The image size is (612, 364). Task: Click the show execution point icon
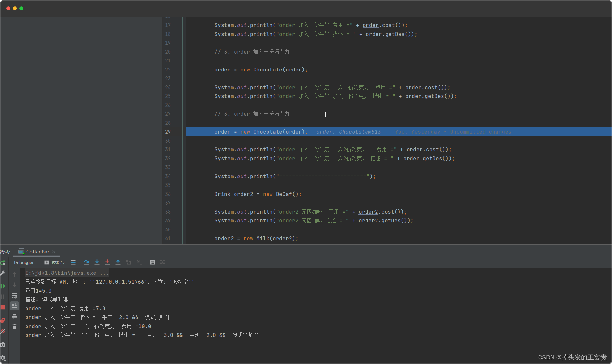73,262
